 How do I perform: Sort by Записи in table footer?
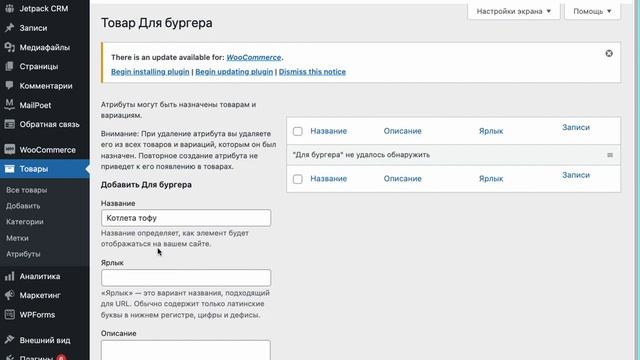point(576,175)
